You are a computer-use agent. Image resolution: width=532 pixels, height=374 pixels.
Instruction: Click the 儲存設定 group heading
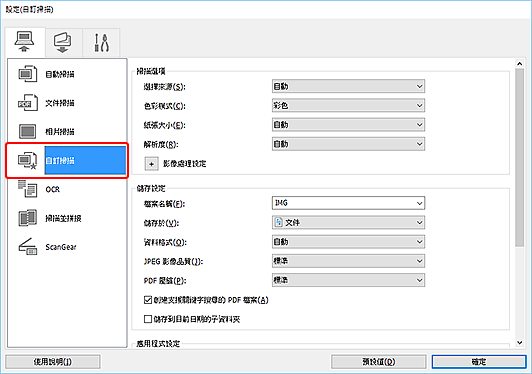[x=151, y=188]
